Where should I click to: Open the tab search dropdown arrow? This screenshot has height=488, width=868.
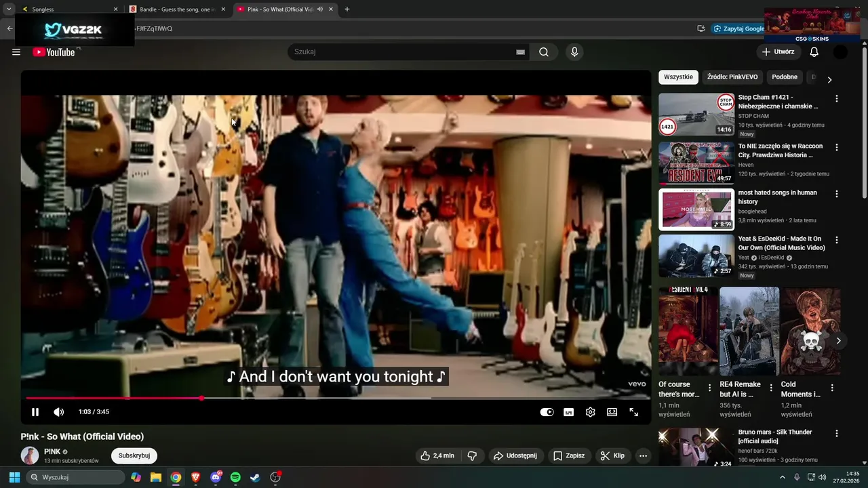click(9, 9)
